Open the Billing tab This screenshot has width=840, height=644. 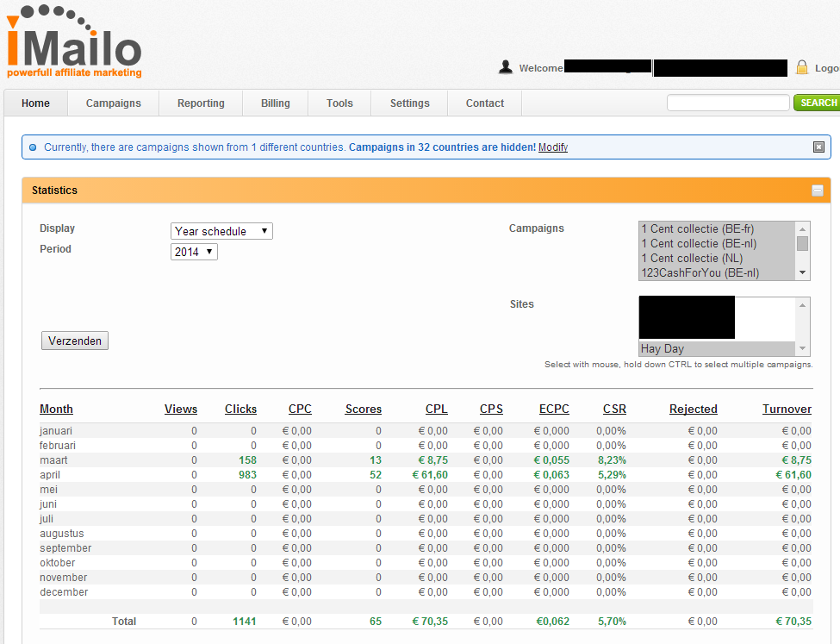(x=276, y=103)
